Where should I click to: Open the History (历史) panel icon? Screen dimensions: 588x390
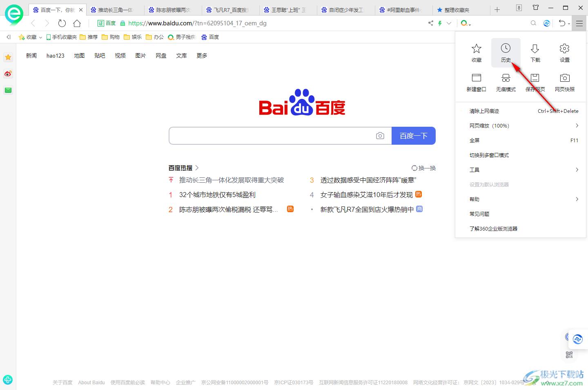tap(506, 53)
